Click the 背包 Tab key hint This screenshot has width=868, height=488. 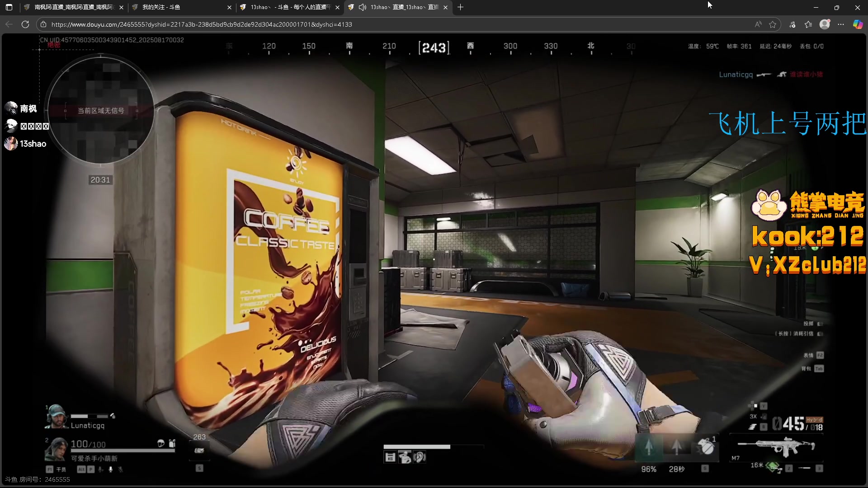(x=812, y=369)
